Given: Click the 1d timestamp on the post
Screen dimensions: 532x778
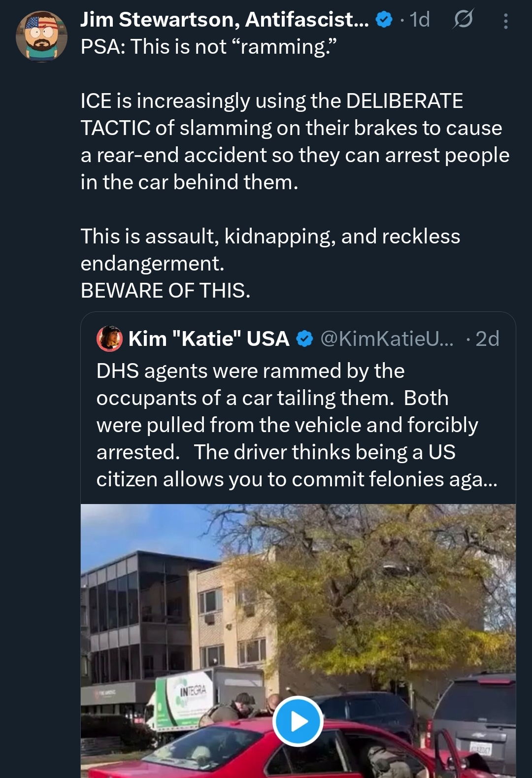Looking at the screenshot, I should click(420, 20).
